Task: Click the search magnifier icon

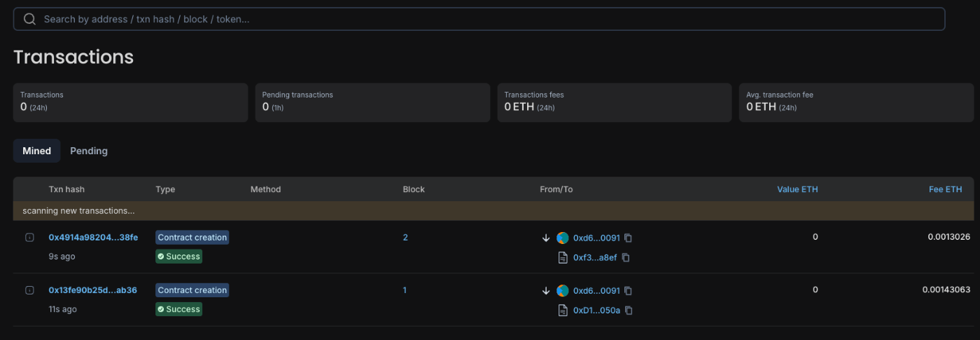Action: (x=29, y=19)
